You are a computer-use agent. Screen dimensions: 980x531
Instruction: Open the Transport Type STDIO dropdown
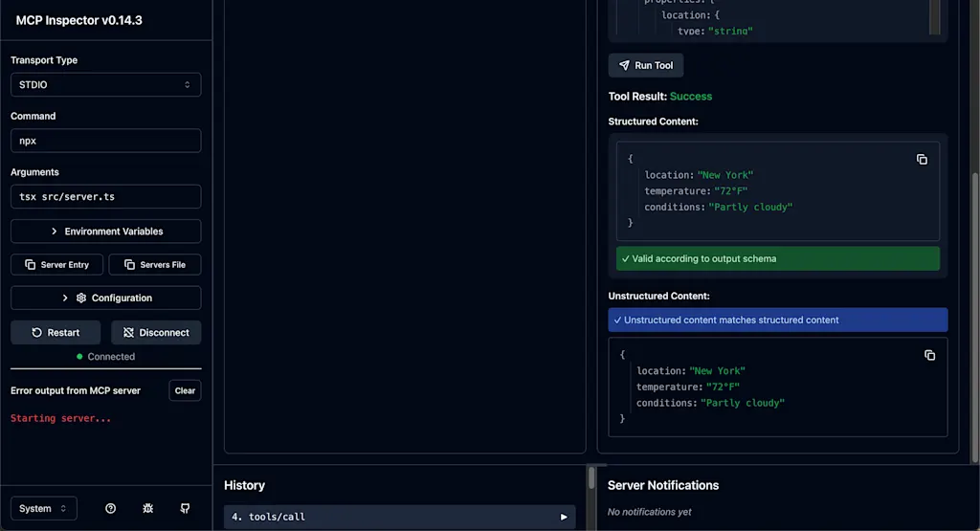point(105,84)
